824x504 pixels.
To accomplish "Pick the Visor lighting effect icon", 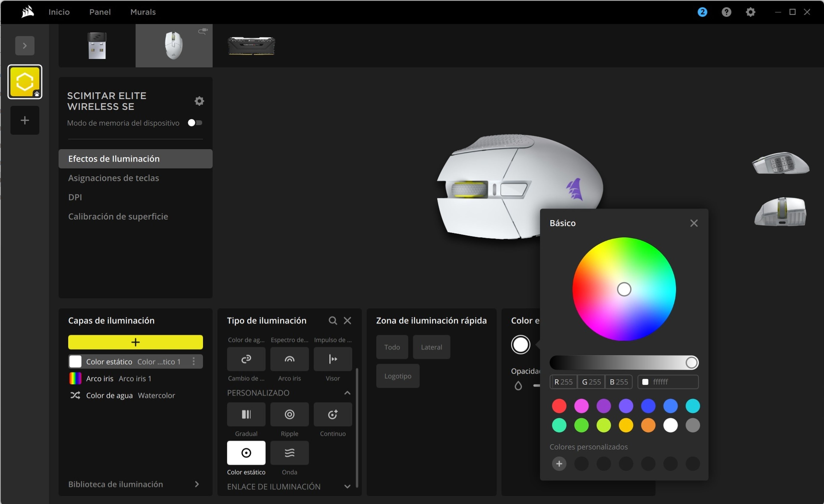I will coord(332,359).
